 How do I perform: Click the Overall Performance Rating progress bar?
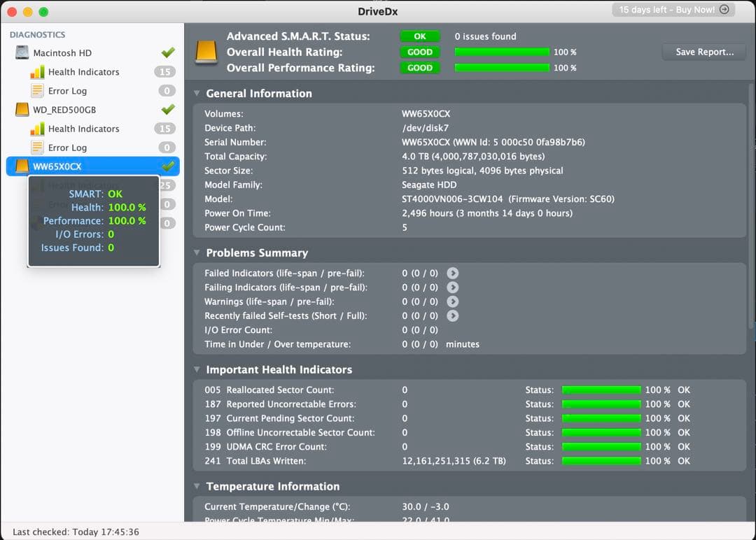tap(502, 68)
